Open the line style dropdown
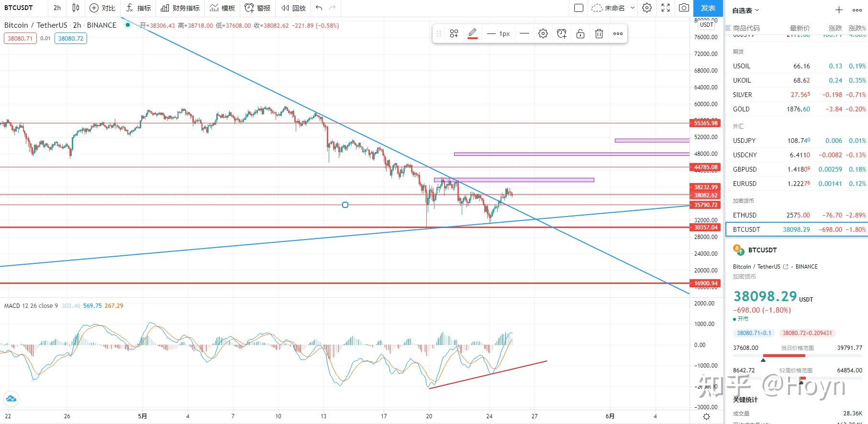Screen dimensions: 868x424 tap(524, 33)
